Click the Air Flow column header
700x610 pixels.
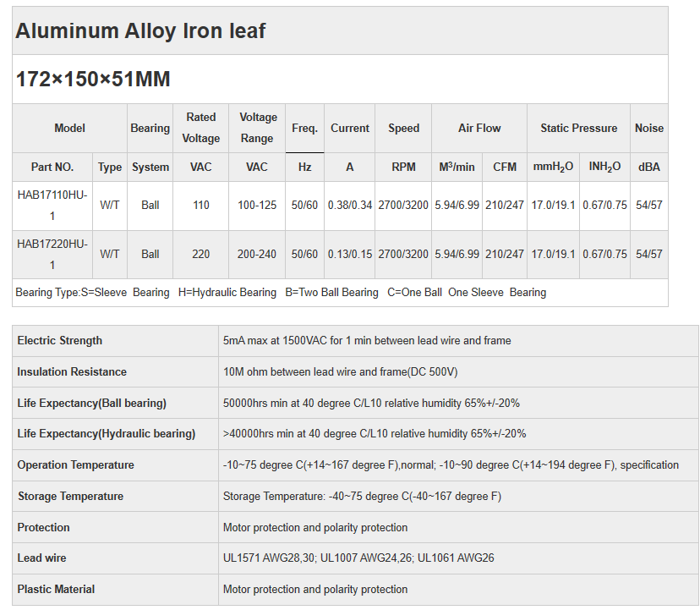point(479,129)
